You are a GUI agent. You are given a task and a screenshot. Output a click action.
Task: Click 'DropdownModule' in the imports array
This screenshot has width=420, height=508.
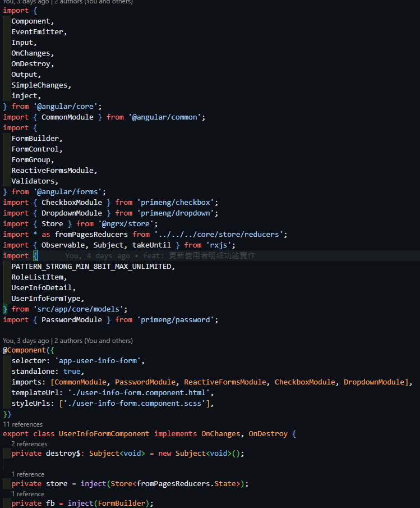pyautogui.click(x=373, y=382)
